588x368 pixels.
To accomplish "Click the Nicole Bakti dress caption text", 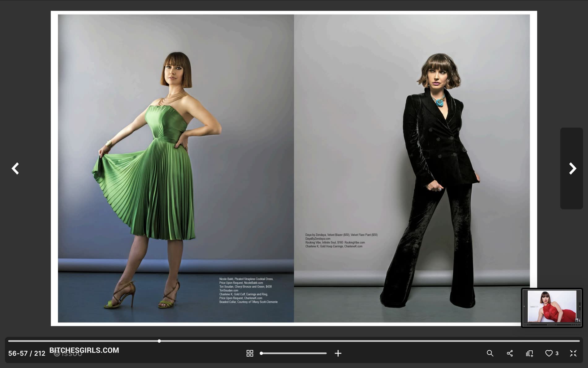I will 248,290.
